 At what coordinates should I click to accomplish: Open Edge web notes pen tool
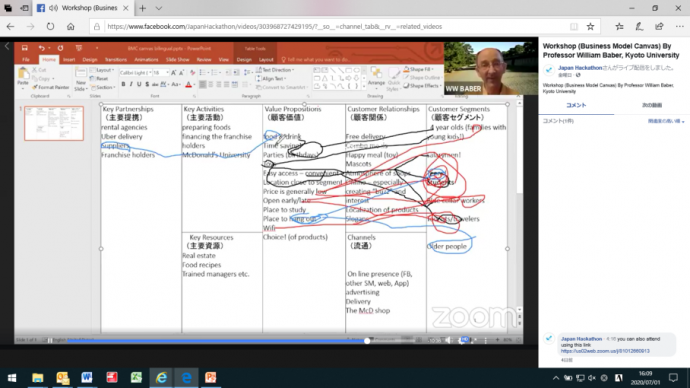(639, 27)
